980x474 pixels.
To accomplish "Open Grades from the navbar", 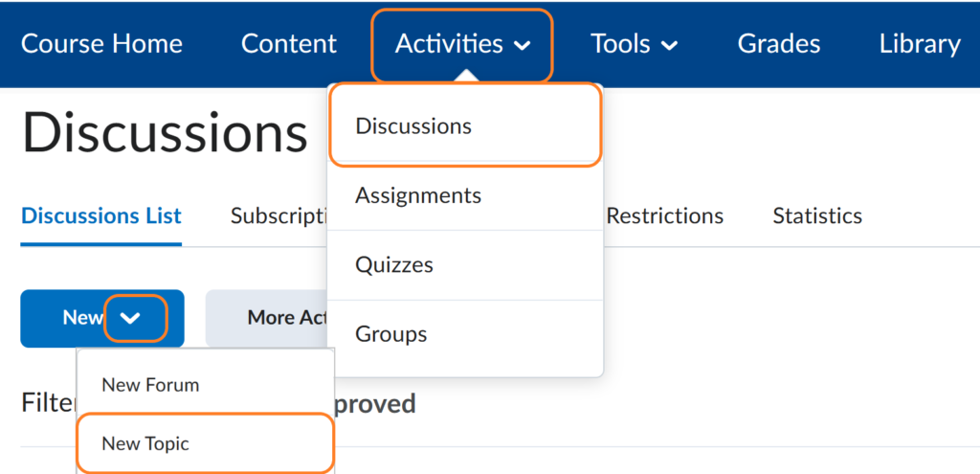I will [x=779, y=44].
